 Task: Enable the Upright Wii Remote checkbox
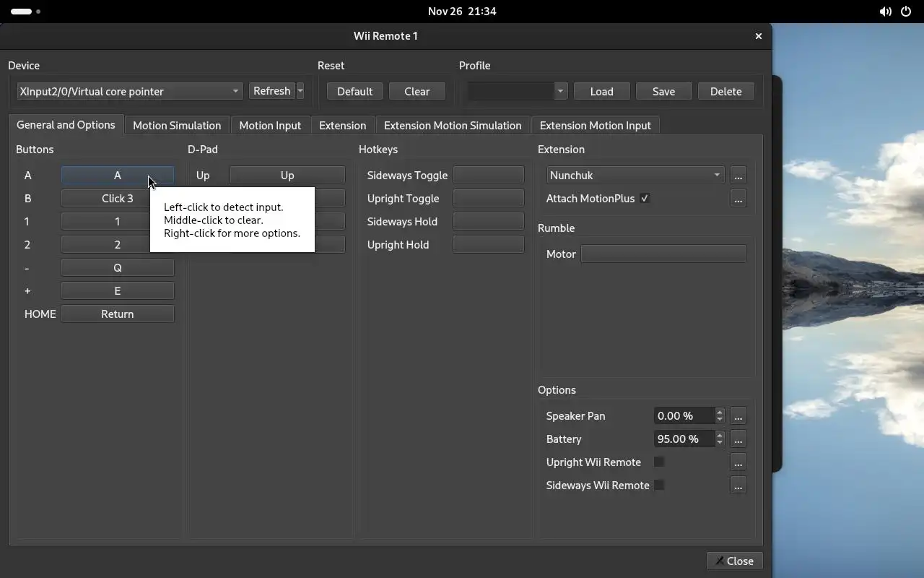click(659, 462)
